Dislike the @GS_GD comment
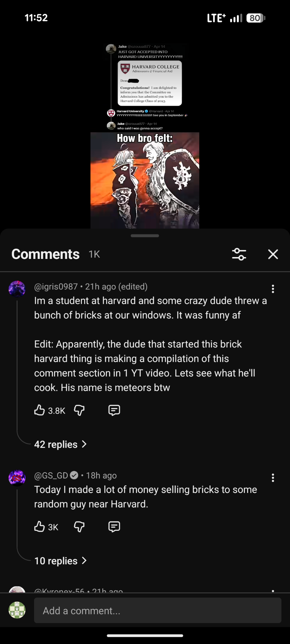The width and height of the screenshot is (290, 644). tap(79, 527)
